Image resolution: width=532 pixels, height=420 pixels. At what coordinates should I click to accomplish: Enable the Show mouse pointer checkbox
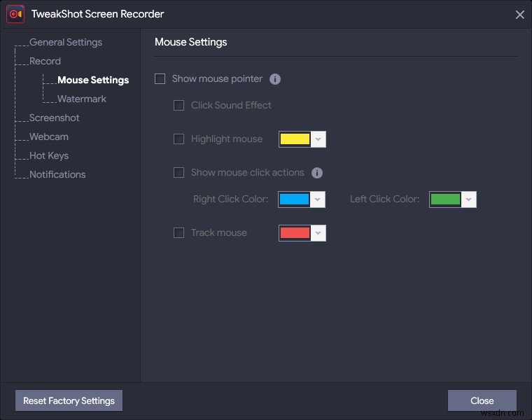[x=160, y=79]
